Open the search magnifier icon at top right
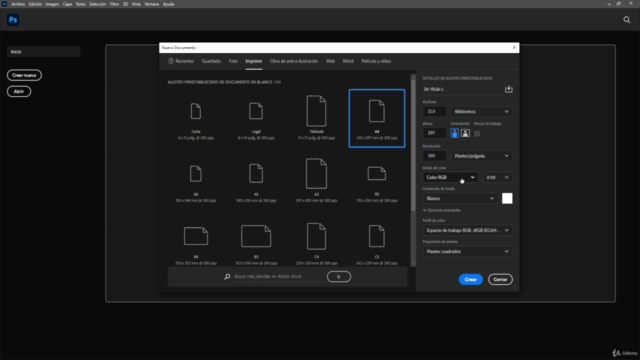The height and width of the screenshot is (360, 640). (x=627, y=20)
